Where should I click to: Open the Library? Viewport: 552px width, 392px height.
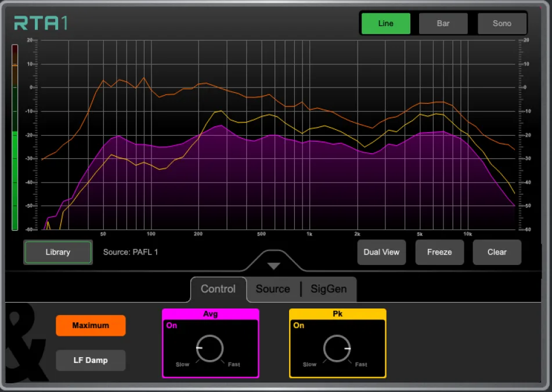57,252
